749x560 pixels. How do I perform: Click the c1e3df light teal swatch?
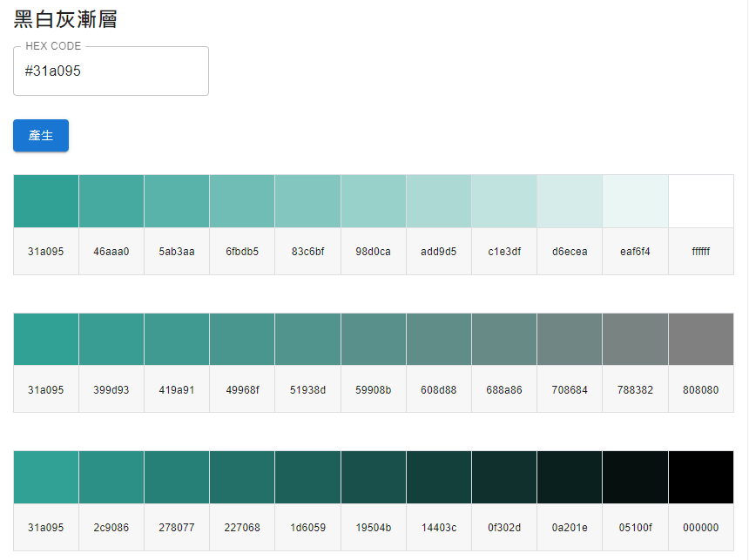503,199
